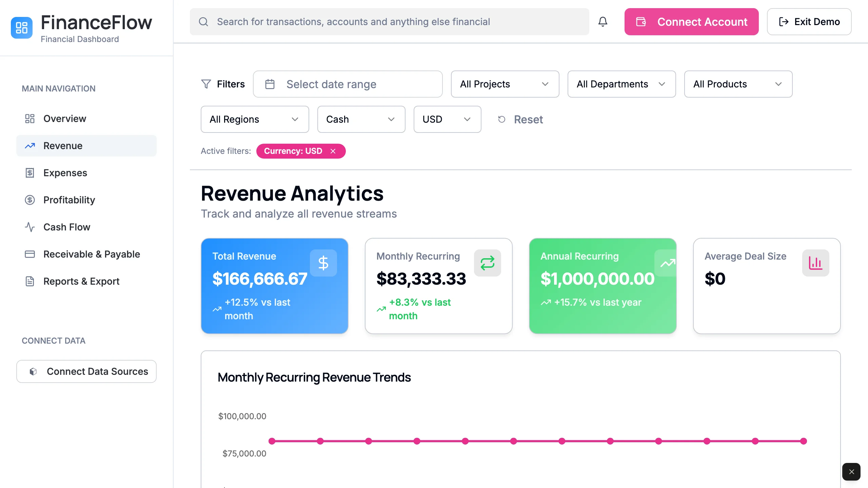Click the notification bell icon
The height and width of the screenshot is (488, 868).
tap(603, 22)
